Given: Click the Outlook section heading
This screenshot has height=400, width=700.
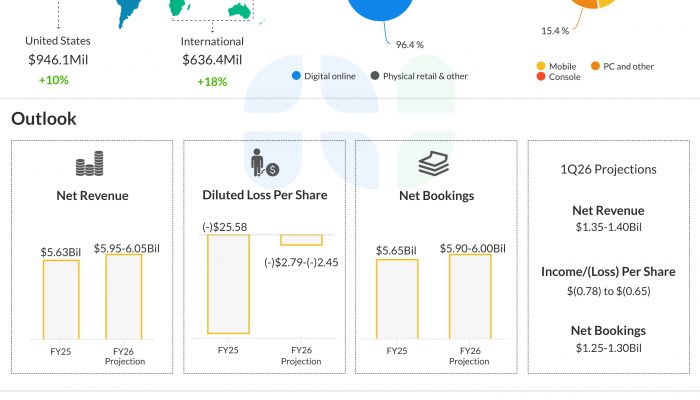Looking at the screenshot, I should pyautogui.click(x=44, y=119).
